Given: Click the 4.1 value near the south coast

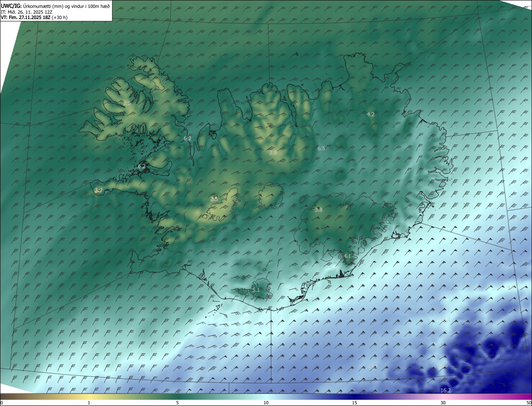Looking at the screenshot, I should tap(347, 256).
